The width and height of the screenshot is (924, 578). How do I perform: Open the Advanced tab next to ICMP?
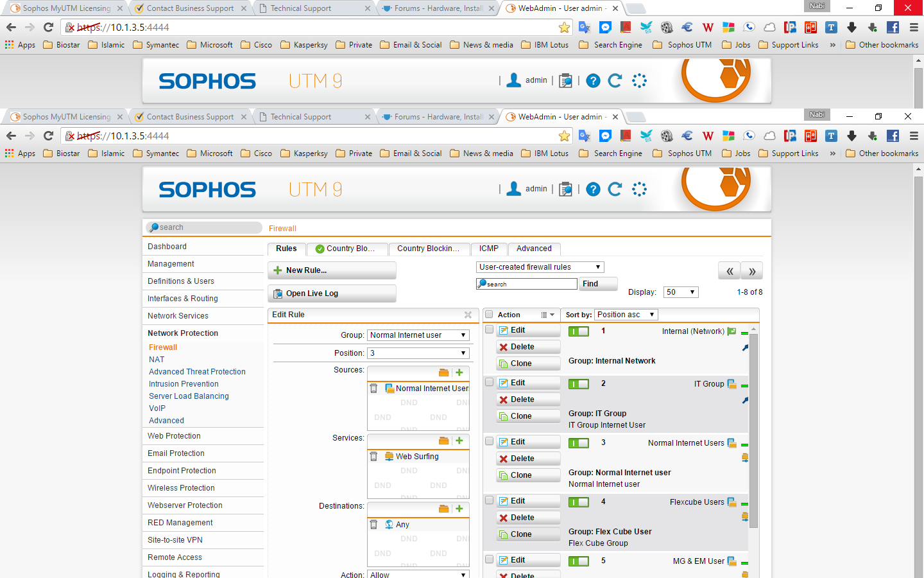tap(534, 249)
